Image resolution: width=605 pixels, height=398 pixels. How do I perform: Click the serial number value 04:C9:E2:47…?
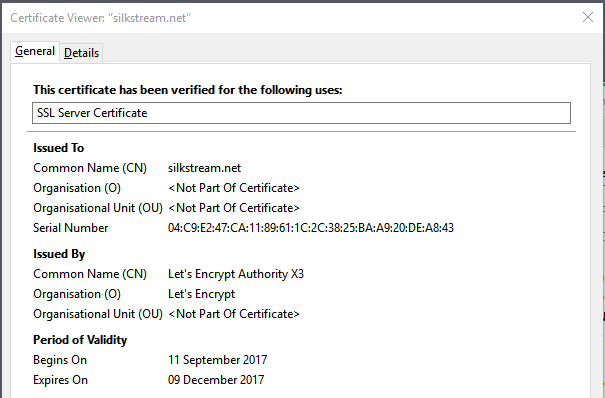click(311, 228)
